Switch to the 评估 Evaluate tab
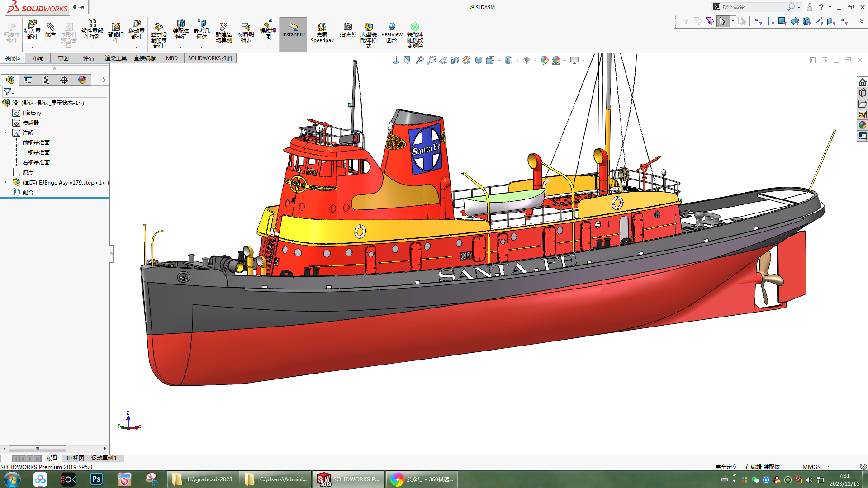Screen dimensions: 868x488 pyautogui.click(x=89, y=58)
